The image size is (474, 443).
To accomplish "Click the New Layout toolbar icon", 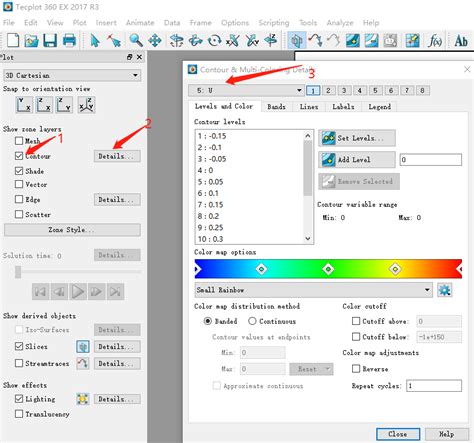I will [13, 41].
